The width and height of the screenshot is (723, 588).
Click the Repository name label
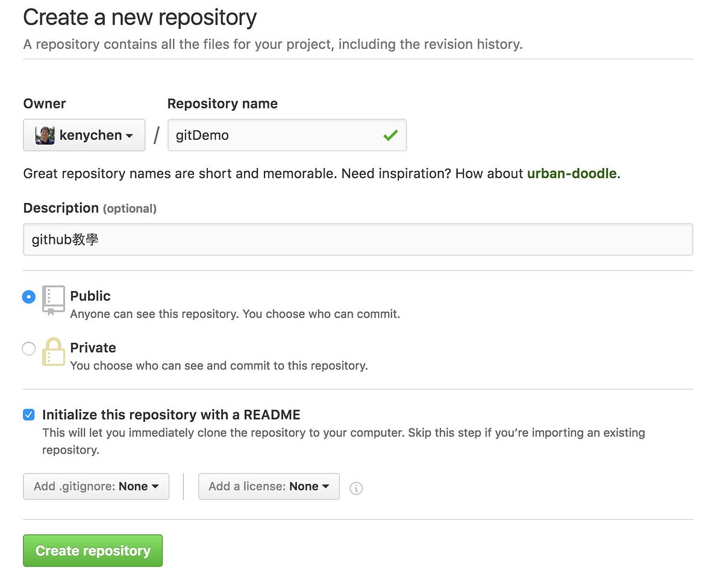222,104
